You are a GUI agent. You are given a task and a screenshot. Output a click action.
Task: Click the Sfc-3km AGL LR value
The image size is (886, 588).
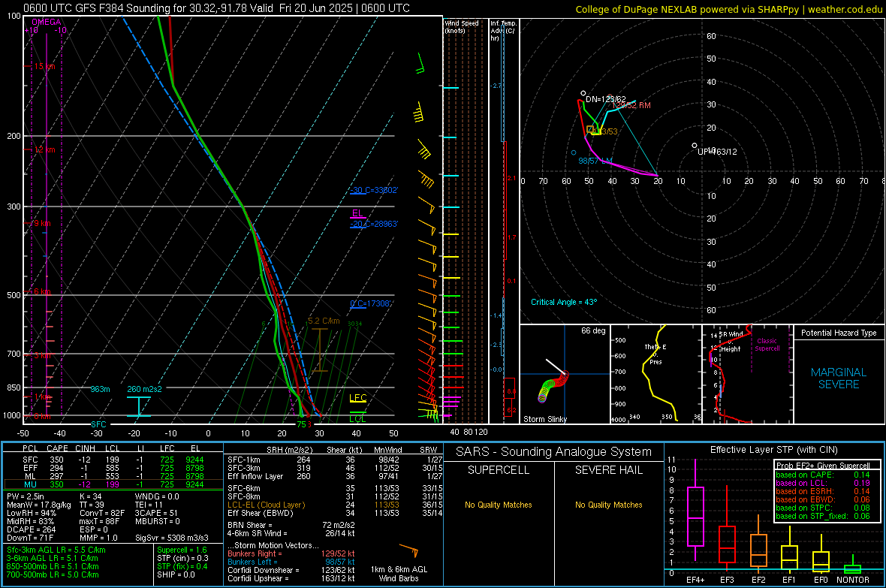[56, 550]
